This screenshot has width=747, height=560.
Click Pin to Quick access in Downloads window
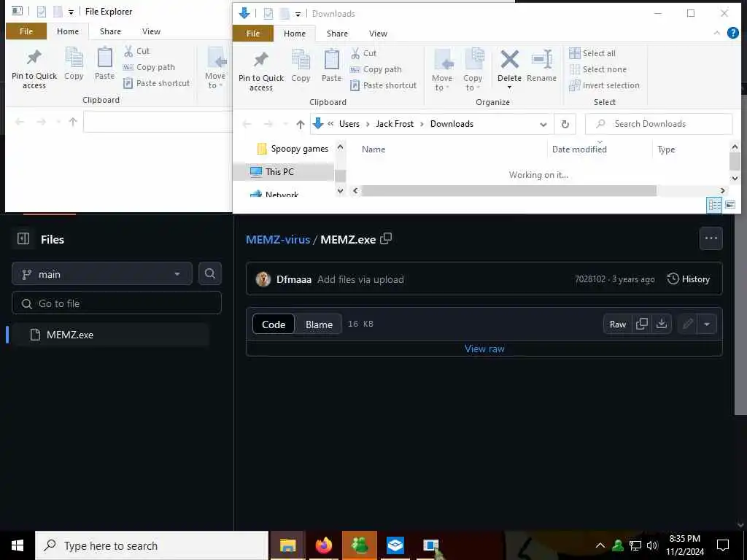tap(260, 69)
